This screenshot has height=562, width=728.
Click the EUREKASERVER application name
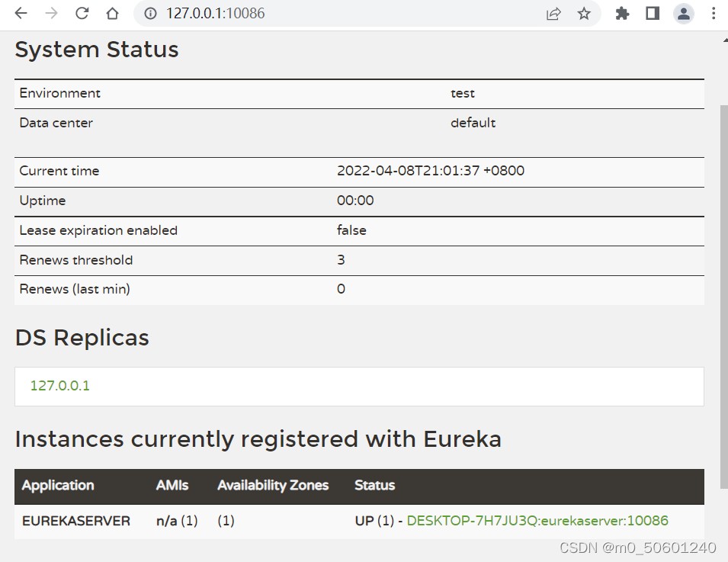point(76,521)
